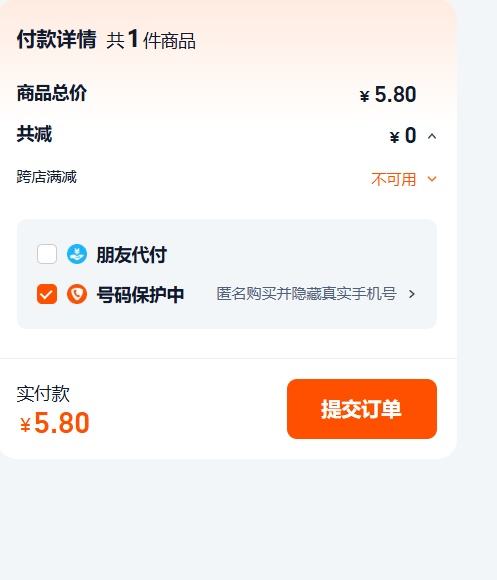Click the blue 朋友代付 hand-coin icon
This screenshot has height=580, width=497.
77,254
